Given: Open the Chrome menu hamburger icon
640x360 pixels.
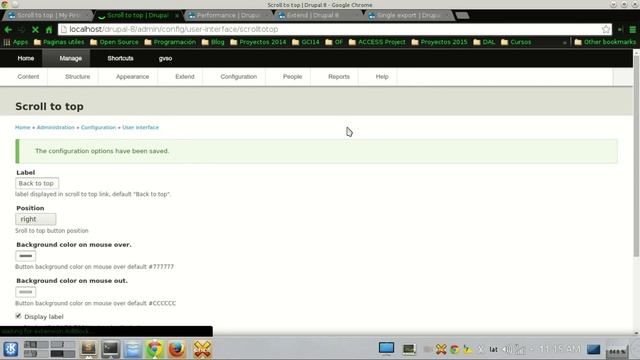Looking at the screenshot, I should (633, 29).
